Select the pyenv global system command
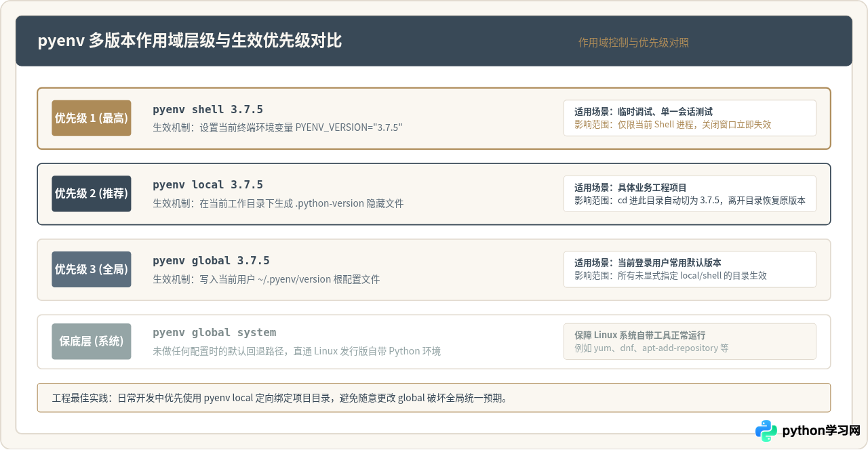The image size is (868, 450). pyautogui.click(x=214, y=333)
